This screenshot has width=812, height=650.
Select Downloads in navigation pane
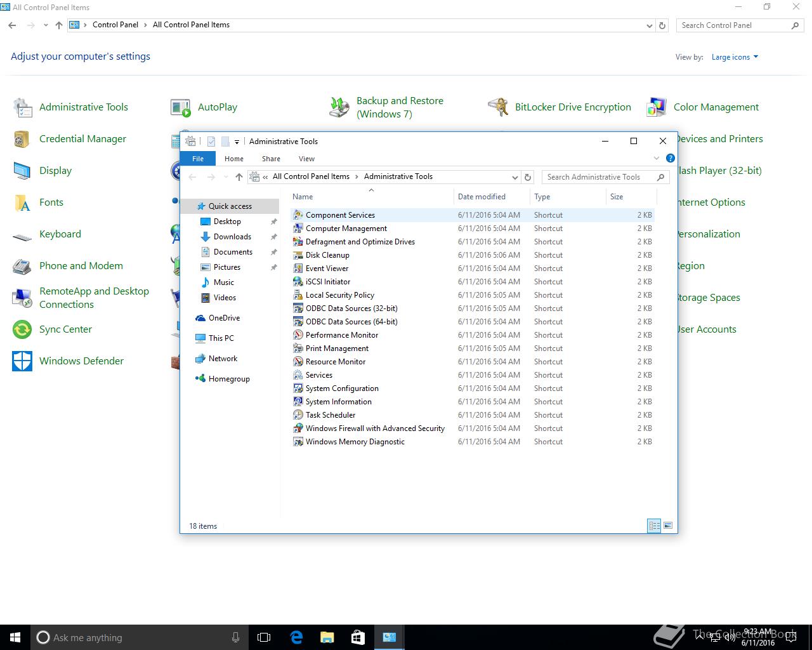point(232,237)
